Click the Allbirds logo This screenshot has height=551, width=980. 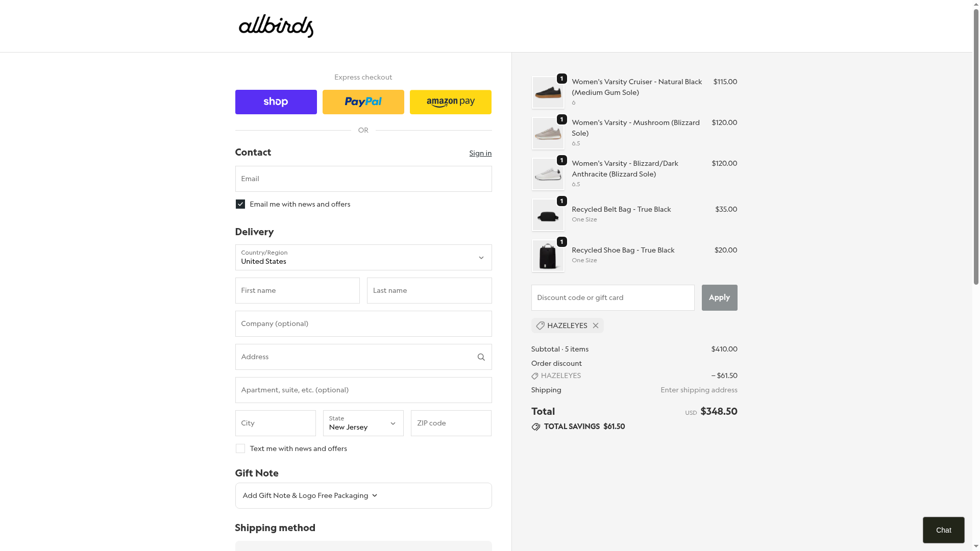276,26
